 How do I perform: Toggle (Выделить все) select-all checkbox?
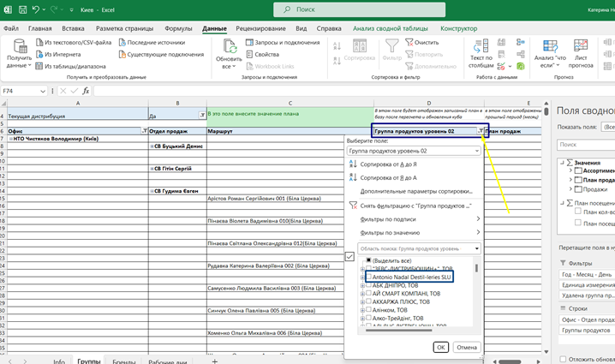coord(368,260)
